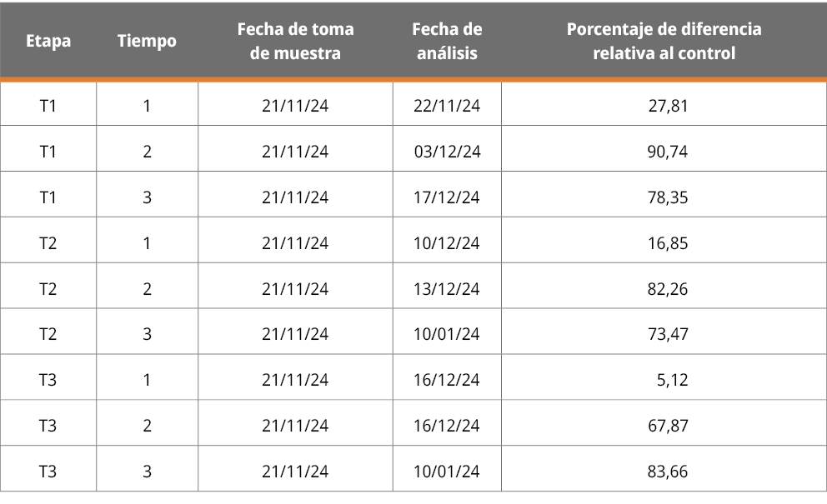Screen dimensions: 827x504
Task: Click the cell showing 16,85
Action: [668, 243]
